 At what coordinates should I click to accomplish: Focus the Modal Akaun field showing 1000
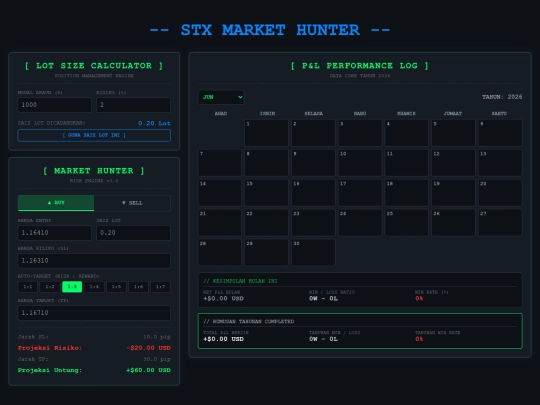(x=55, y=105)
